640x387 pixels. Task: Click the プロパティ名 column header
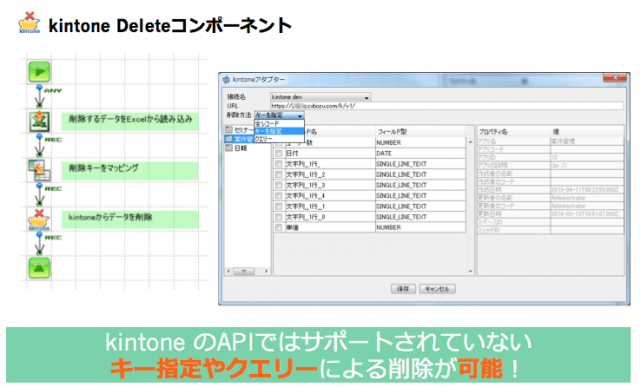tap(514, 131)
